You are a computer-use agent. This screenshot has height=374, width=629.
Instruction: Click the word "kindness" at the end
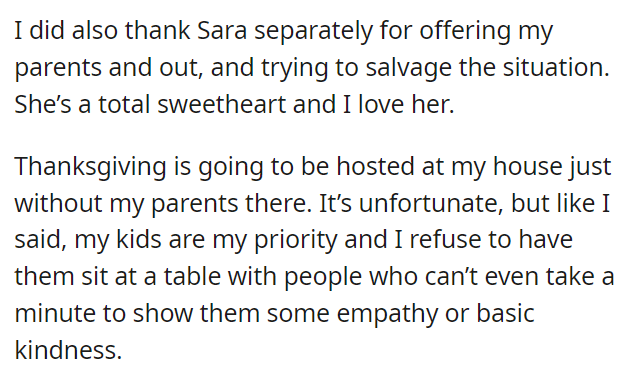pyautogui.click(x=68, y=350)
